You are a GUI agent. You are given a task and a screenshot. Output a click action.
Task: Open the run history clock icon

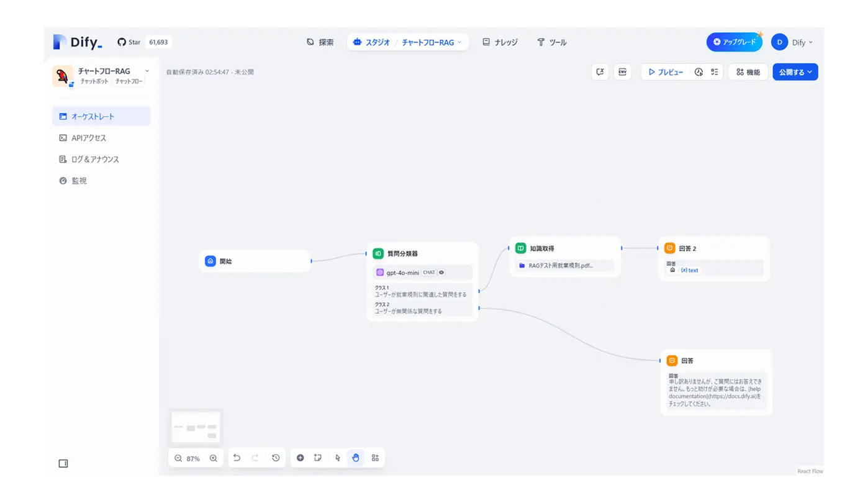click(x=698, y=72)
